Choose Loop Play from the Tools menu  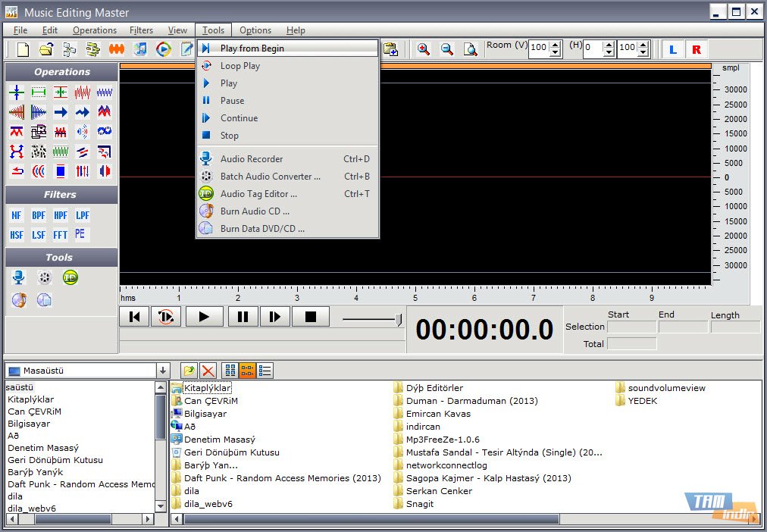click(288, 65)
